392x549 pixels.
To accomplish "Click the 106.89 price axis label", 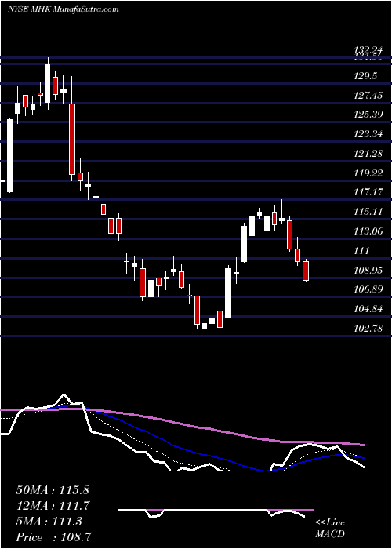I will (367, 289).
